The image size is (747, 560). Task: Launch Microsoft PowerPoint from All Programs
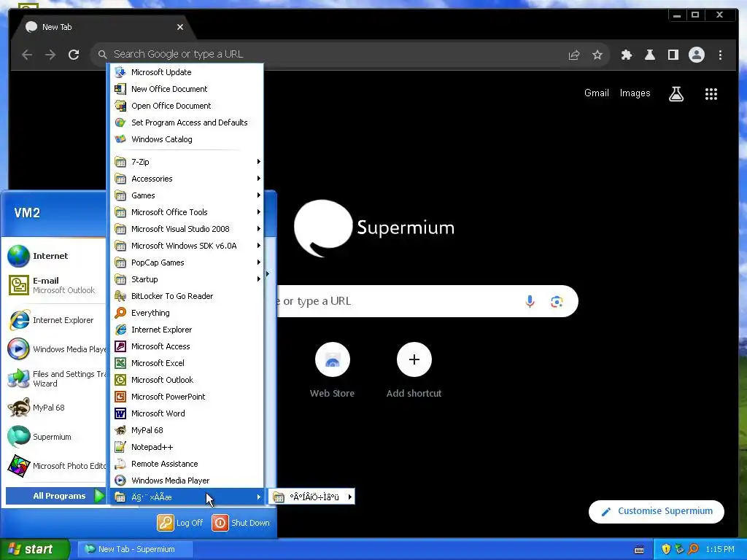pyautogui.click(x=187, y=397)
